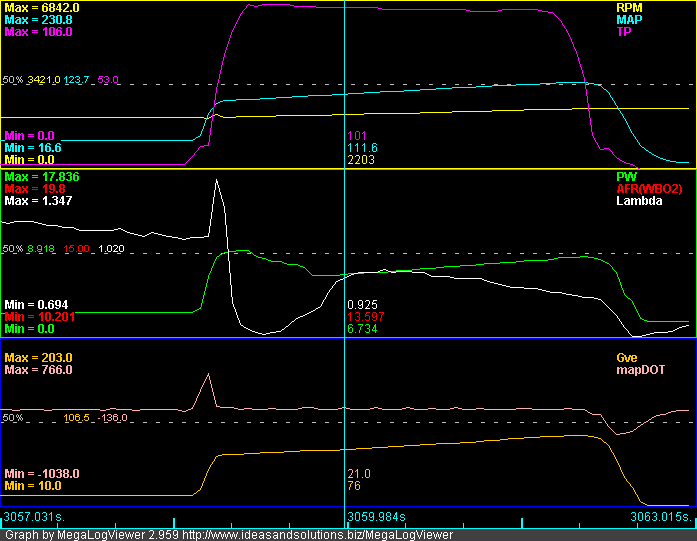Click the cursor time 3059.984s label
The width and height of the screenshot is (697, 541).
coord(377,517)
